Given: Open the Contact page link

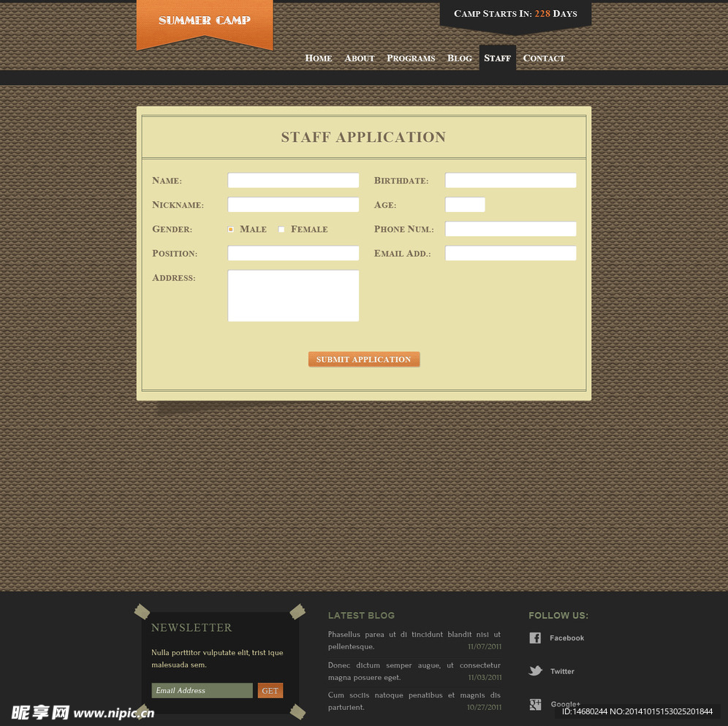Looking at the screenshot, I should (544, 58).
